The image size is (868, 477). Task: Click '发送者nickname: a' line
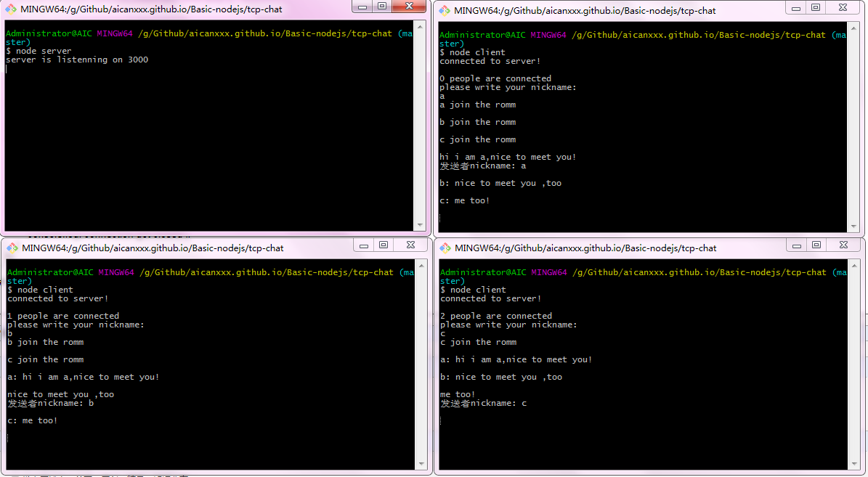tap(483, 166)
